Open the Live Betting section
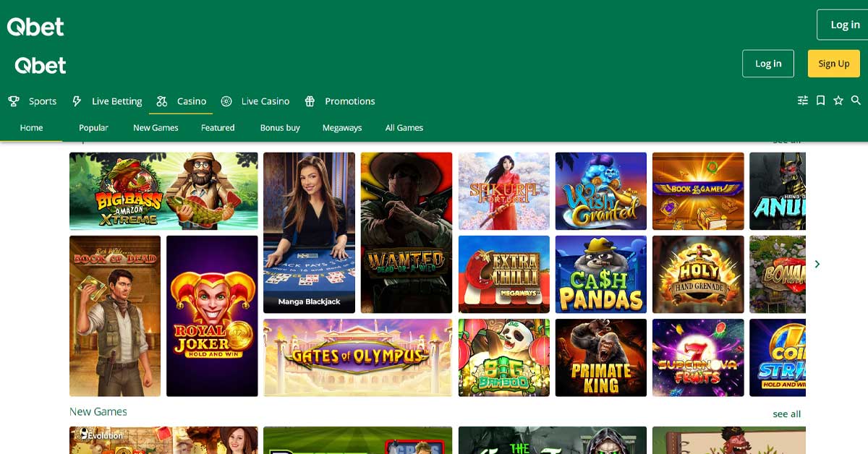Screen dimensions: 868x454 coord(116,101)
